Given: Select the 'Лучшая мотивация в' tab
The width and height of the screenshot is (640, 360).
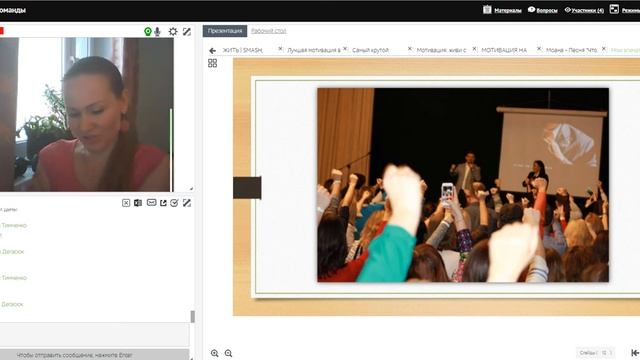Looking at the screenshot, I should tap(313, 50).
